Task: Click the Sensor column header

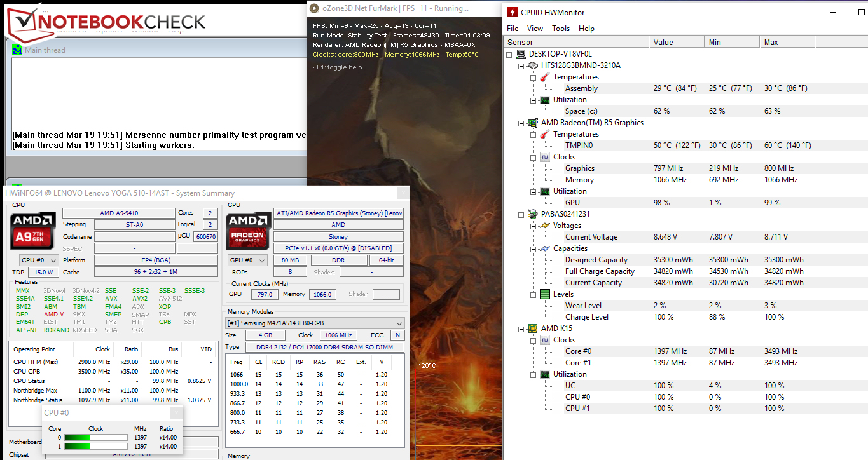Action: click(x=576, y=42)
